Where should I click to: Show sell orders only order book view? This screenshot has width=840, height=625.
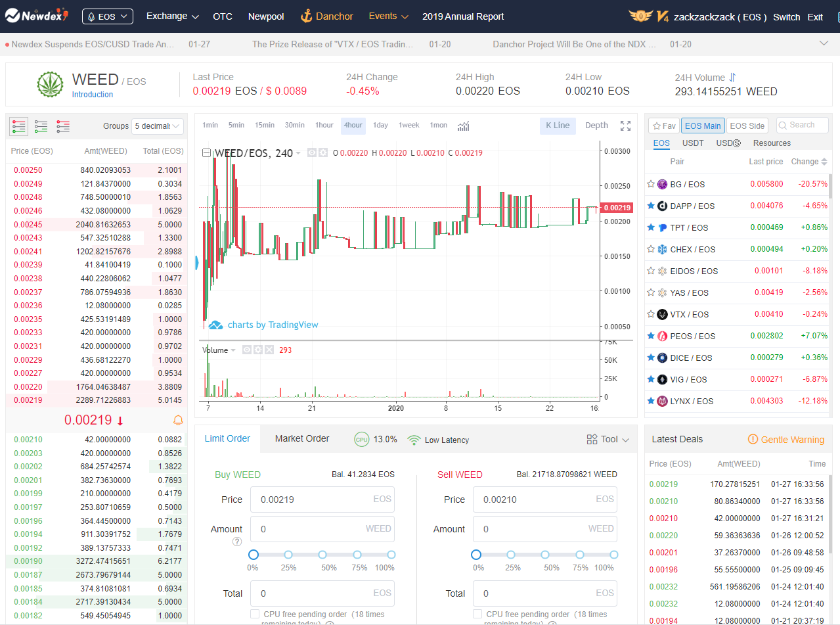coord(63,126)
